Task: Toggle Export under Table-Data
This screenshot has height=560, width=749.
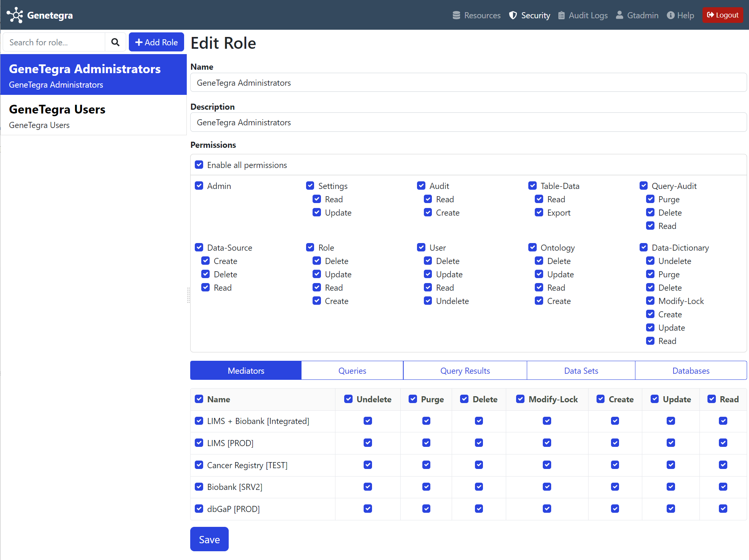Action: [539, 213]
